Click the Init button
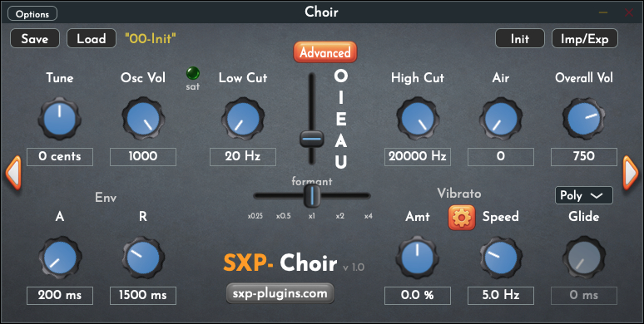Screen dimensions: 644x324 point(520,38)
